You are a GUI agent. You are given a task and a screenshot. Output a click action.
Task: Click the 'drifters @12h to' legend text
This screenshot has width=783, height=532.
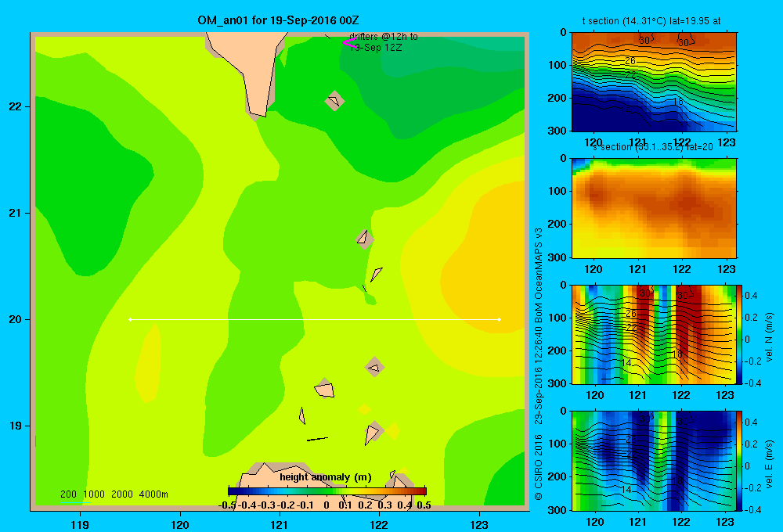384,37
